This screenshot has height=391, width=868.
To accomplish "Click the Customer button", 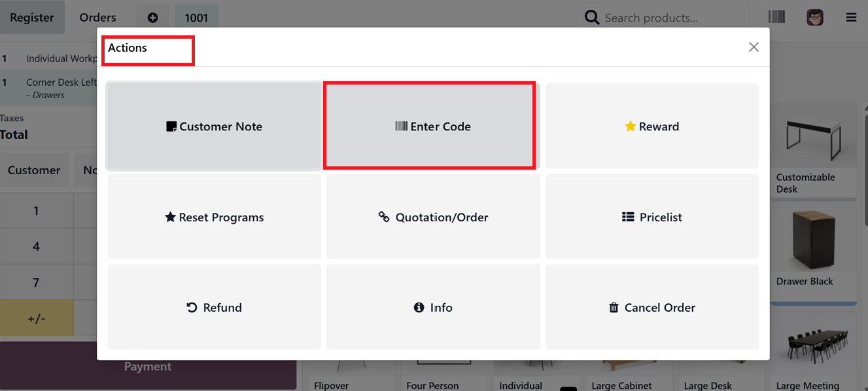I will click(x=35, y=170).
